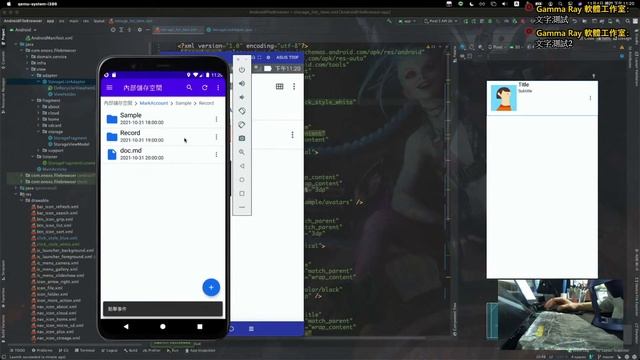640x360 pixels.
Task: Open the Record folder row in the phone
Action: (x=162, y=136)
